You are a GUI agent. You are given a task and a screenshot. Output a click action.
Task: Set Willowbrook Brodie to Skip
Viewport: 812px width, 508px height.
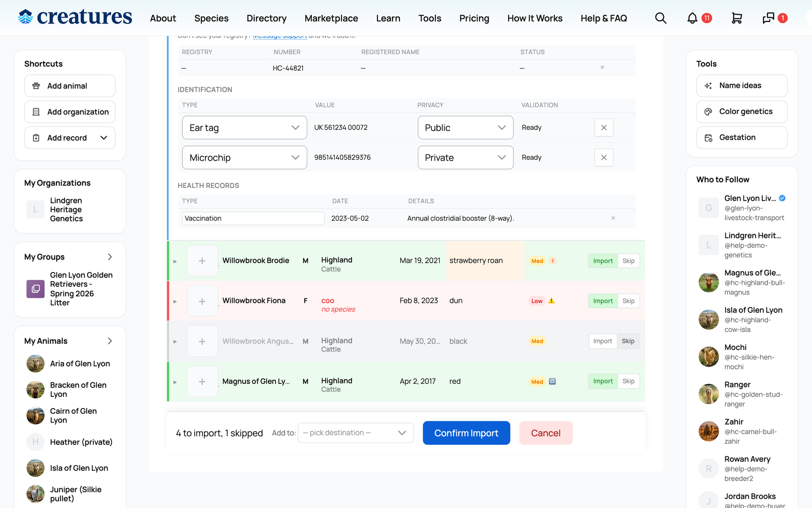coord(628,261)
